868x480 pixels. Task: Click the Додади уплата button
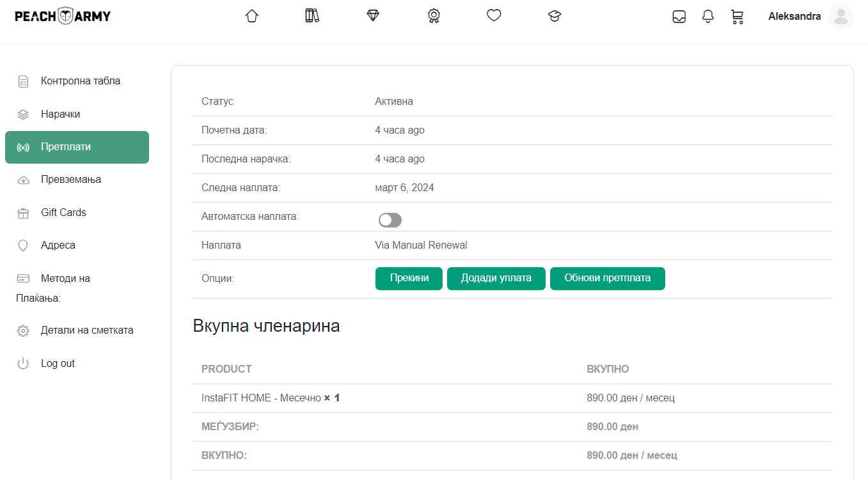496,279
